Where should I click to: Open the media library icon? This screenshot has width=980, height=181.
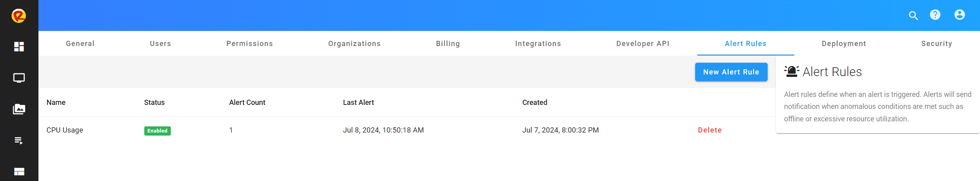coord(19,109)
